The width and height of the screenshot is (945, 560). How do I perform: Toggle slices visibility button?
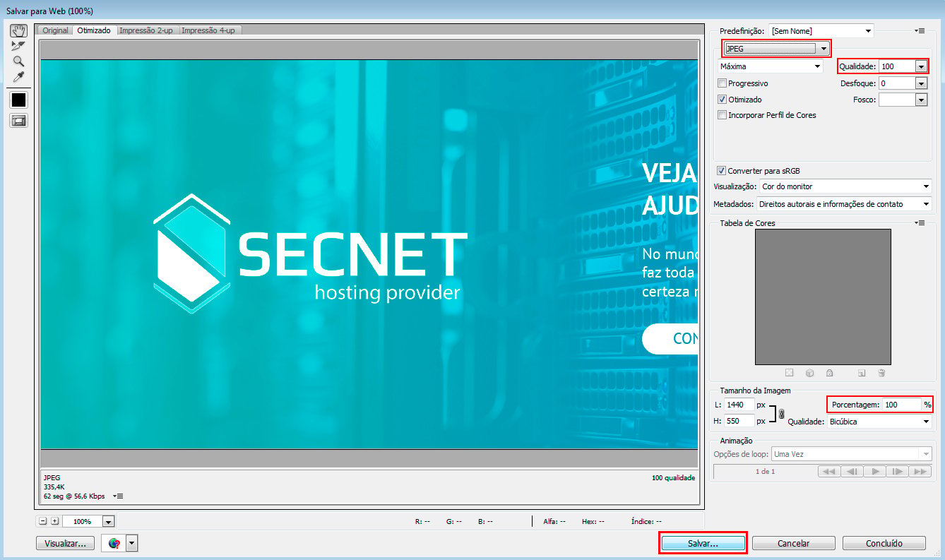tap(18, 121)
